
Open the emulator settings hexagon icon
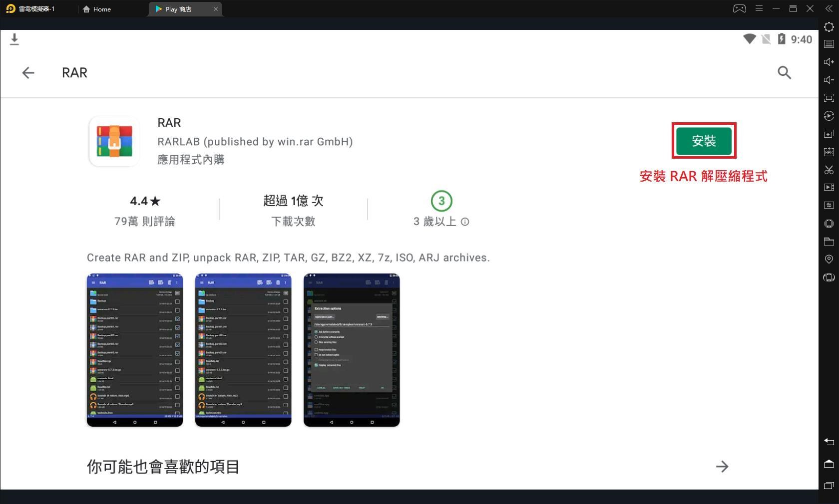(829, 27)
